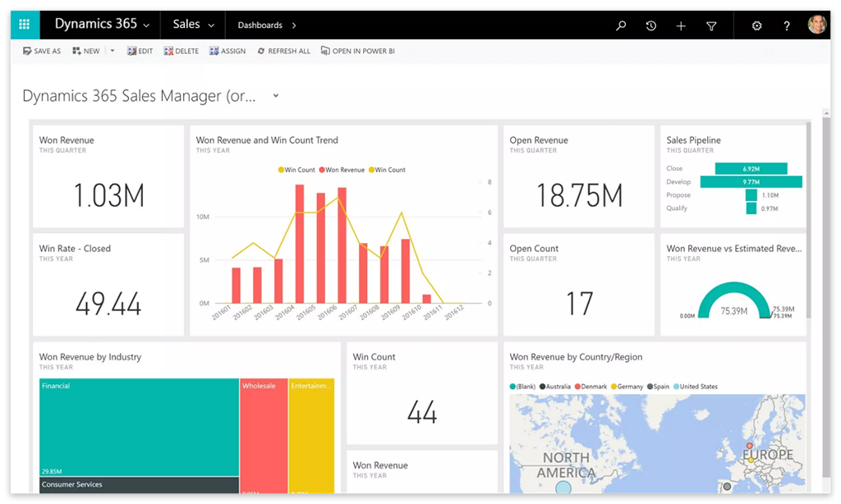
Task: Click the Won Revenue by Industry title
Action: point(90,357)
